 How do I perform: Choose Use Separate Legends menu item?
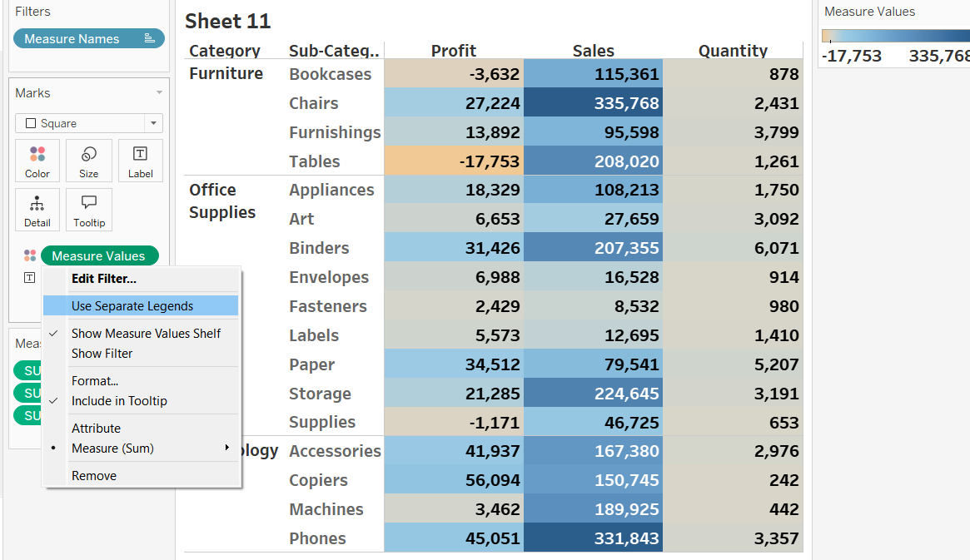(x=132, y=306)
